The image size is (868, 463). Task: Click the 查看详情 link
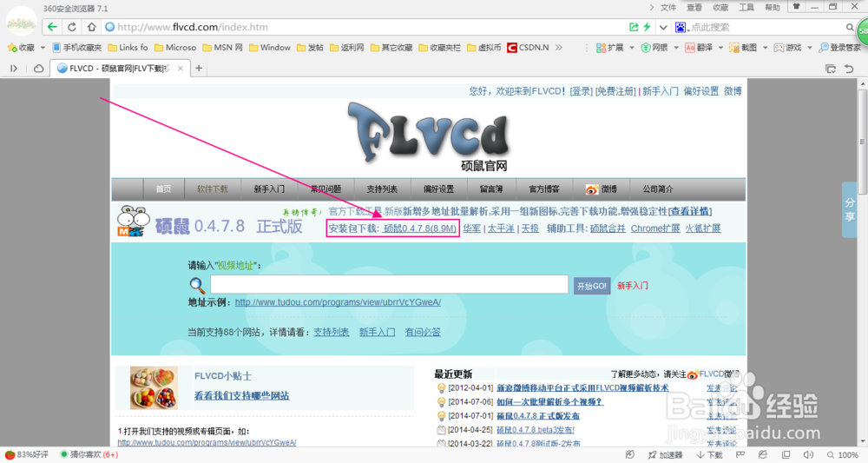pyautogui.click(x=690, y=211)
